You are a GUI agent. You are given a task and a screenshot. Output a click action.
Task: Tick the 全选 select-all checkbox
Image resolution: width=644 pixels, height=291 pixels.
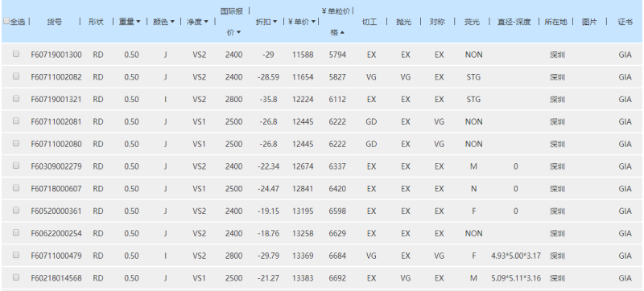point(6,22)
